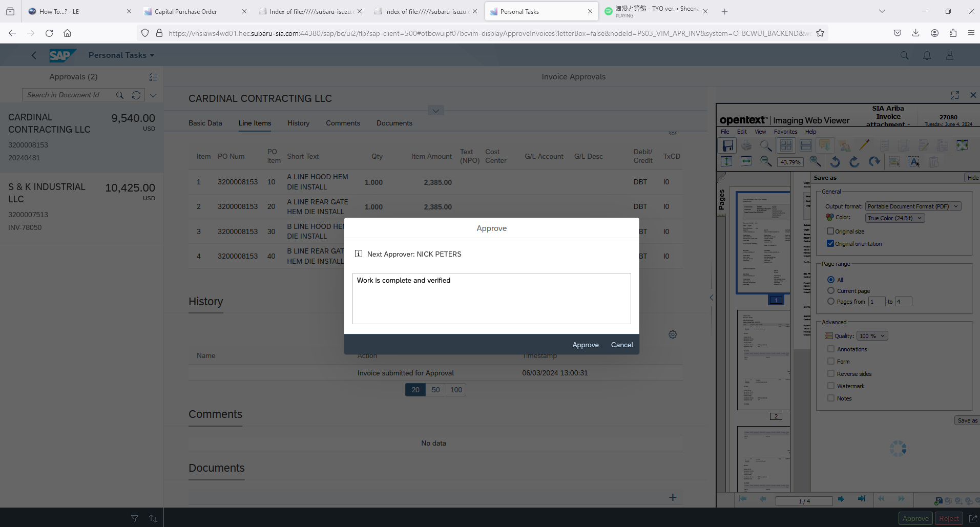Toggle the Watermark checkbox

pyautogui.click(x=831, y=386)
